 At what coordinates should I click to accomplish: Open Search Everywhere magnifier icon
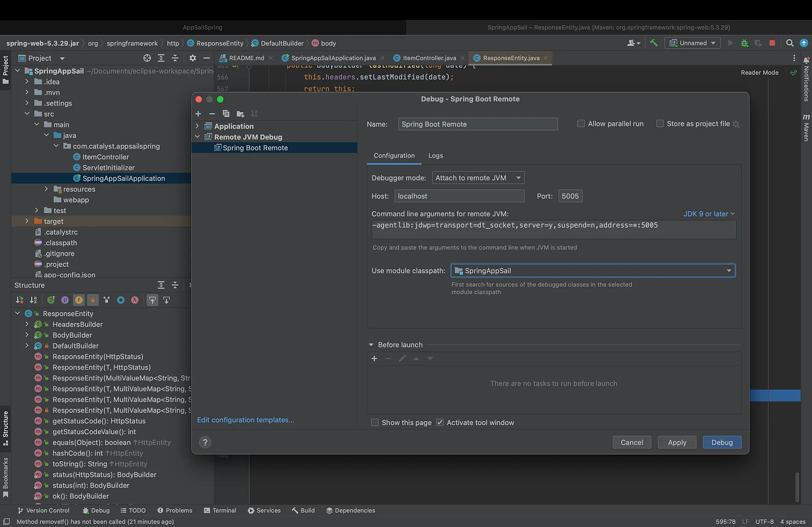pos(790,43)
